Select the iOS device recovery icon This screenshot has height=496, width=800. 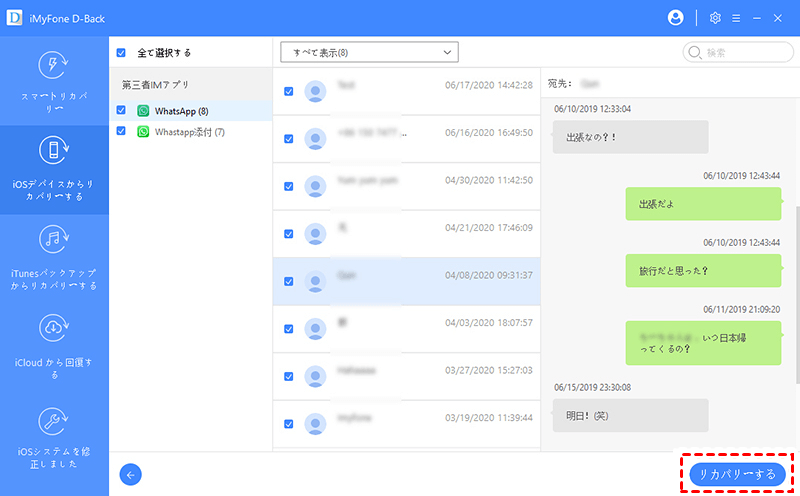tap(53, 152)
